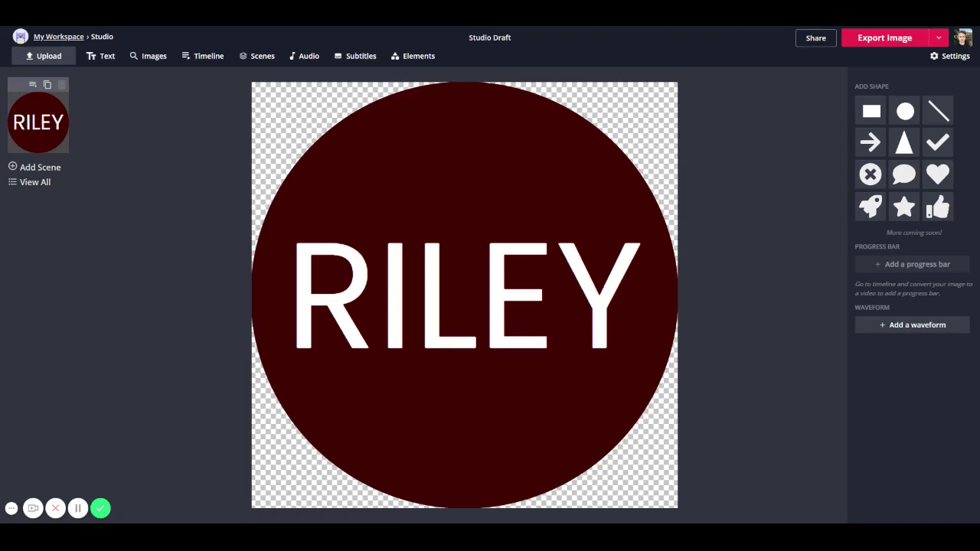Image resolution: width=980 pixels, height=551 pixels.
Task: Add a rectangle shape
Action: (871, 112)
